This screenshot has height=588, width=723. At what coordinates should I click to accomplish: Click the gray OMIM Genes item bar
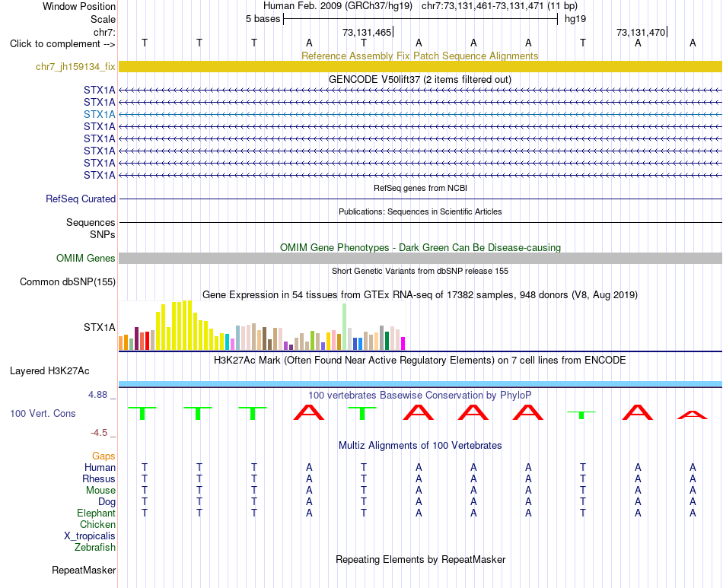[420, 258]
